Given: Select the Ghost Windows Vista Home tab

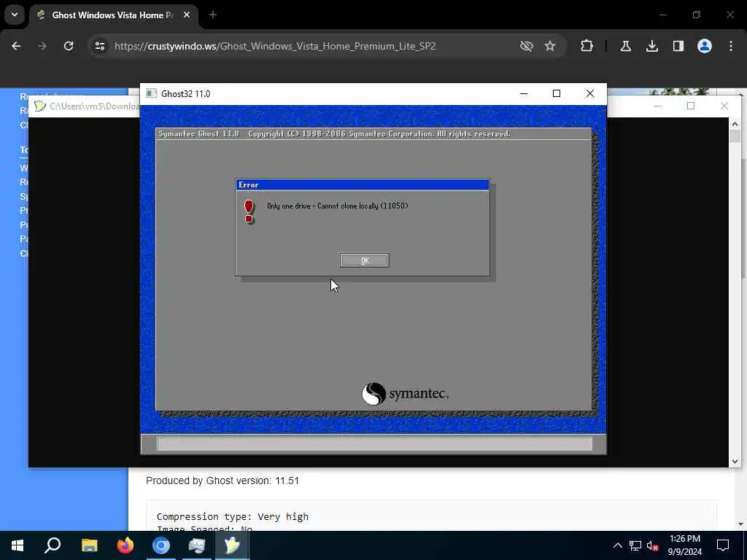Looking at the screenshot, I should (112, 15).
